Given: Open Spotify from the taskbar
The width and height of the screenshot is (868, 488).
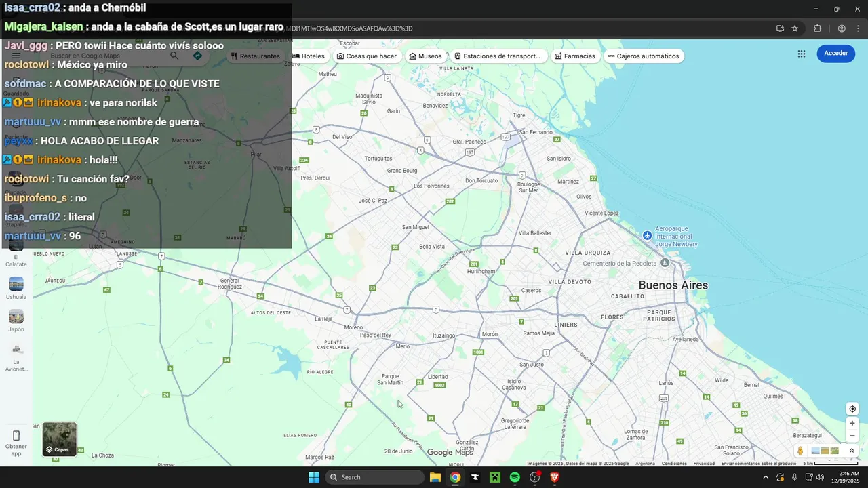Looking at the screenshot, I should (515, 477).
